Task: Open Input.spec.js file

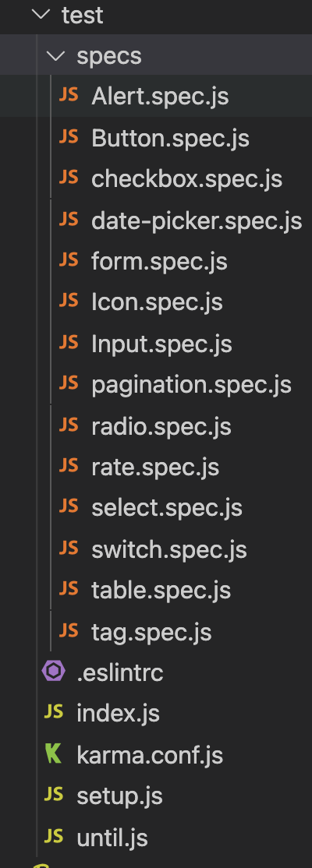Action: tap(161, 344)
